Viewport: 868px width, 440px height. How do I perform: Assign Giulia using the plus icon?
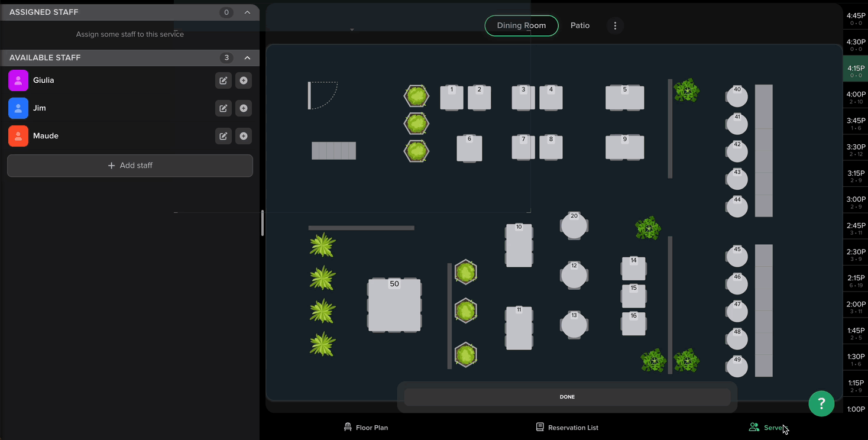244,80
